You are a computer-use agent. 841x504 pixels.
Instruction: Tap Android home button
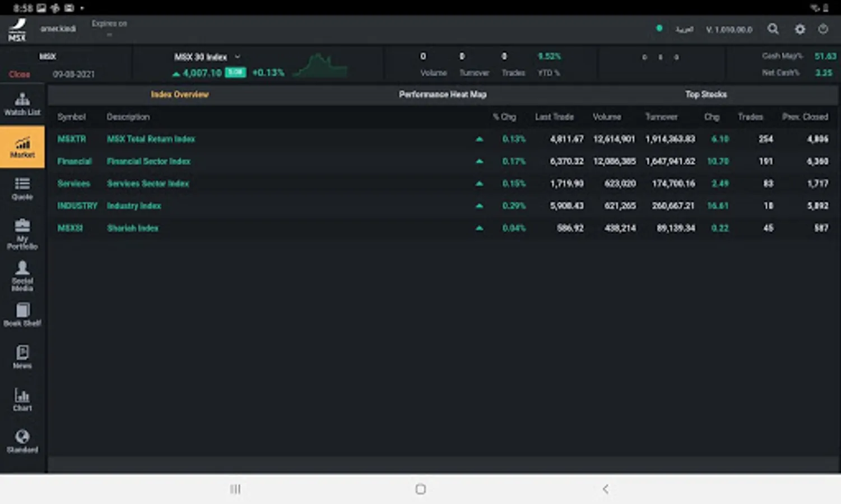click(x=421, y=489)
